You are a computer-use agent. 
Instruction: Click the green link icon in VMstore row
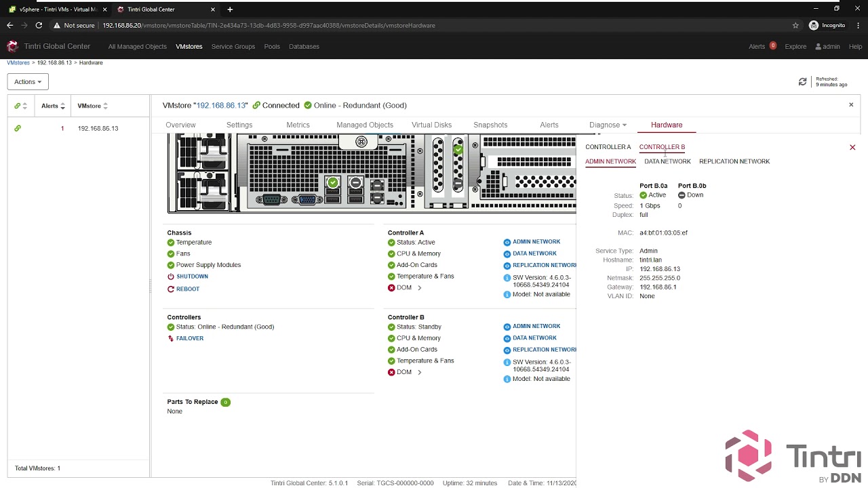click(18, 128)
